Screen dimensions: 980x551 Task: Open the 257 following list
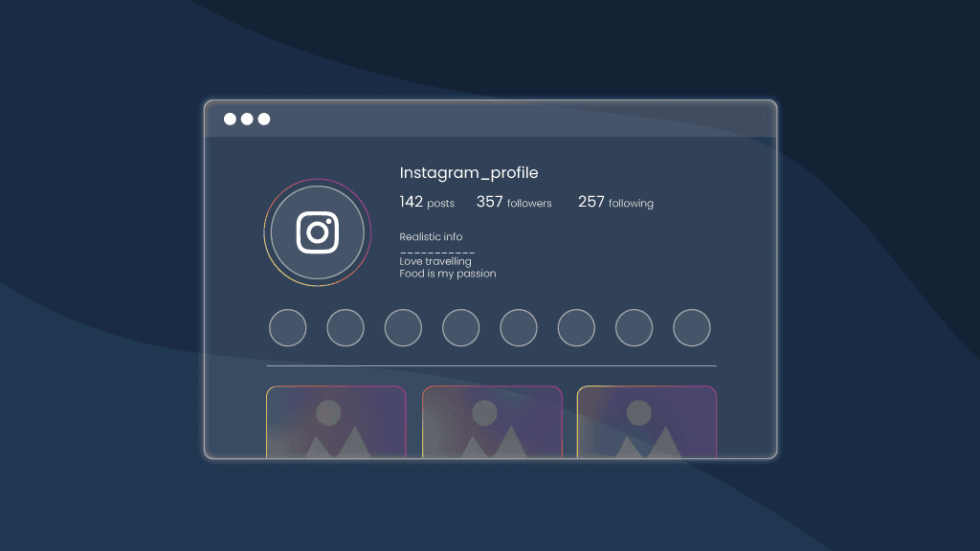tap(615, 202)
